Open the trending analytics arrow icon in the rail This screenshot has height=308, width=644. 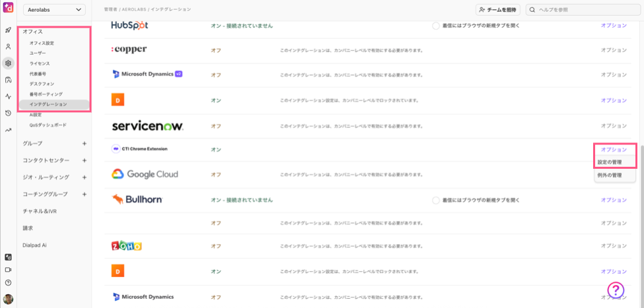point(8,130)
